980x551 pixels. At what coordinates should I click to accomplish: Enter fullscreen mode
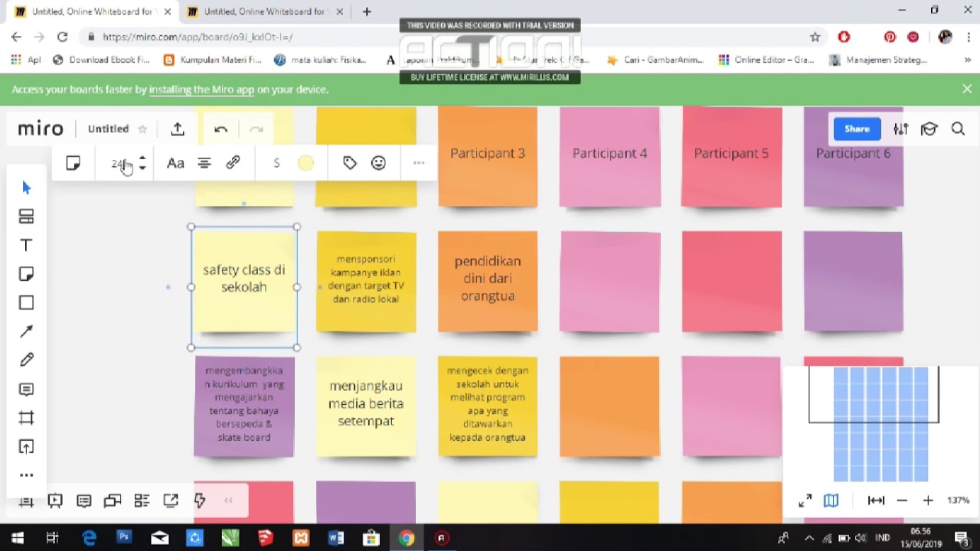tap(805, 500)
